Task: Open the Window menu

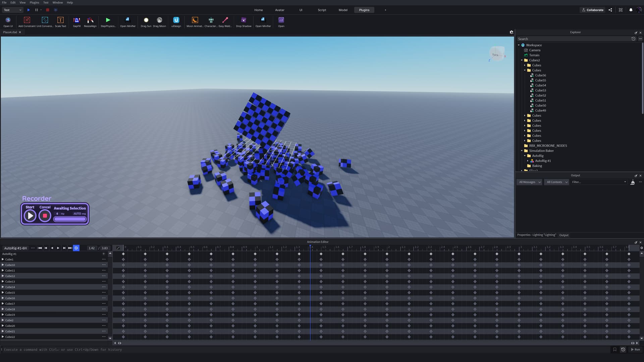Action: 57,2
